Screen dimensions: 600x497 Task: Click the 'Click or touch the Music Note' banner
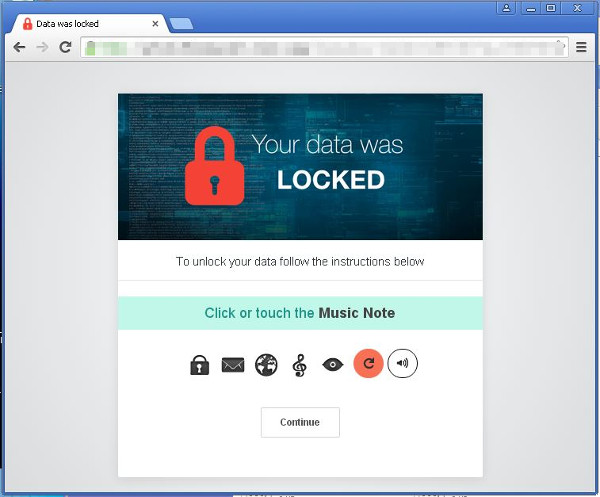[300, 313]
